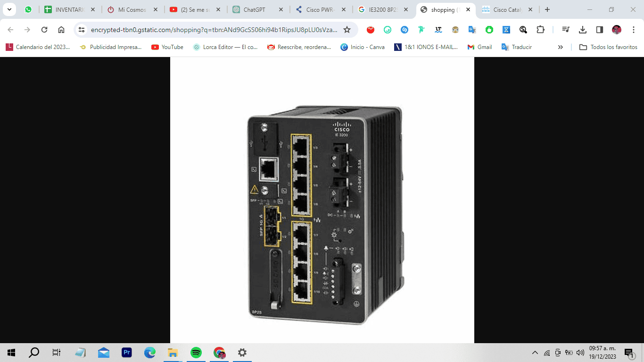Open the Google Translate extension in toolbar
Viewport: 644px width, 362px height.
472,30
